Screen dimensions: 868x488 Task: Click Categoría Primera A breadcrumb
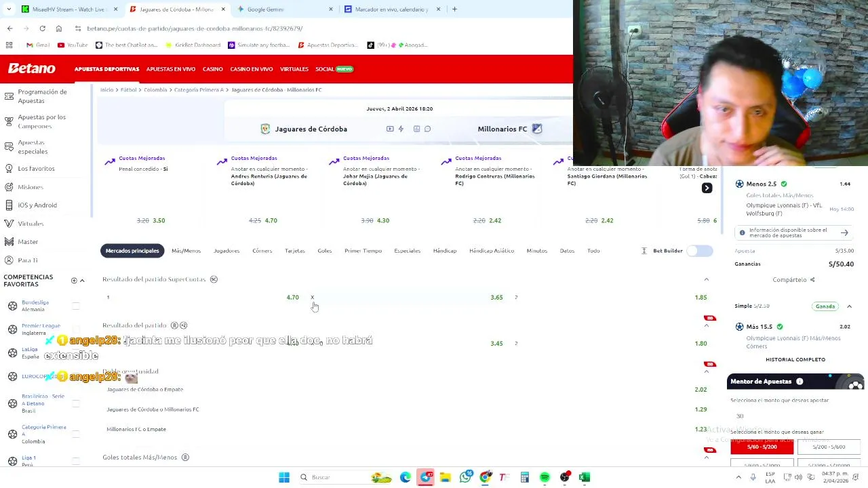[198, 89]
